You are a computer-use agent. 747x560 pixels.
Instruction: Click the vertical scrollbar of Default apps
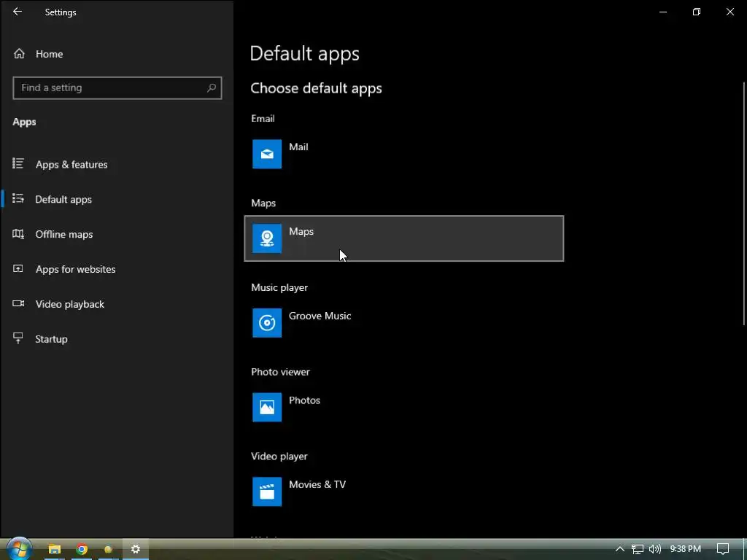click(744, 204)
